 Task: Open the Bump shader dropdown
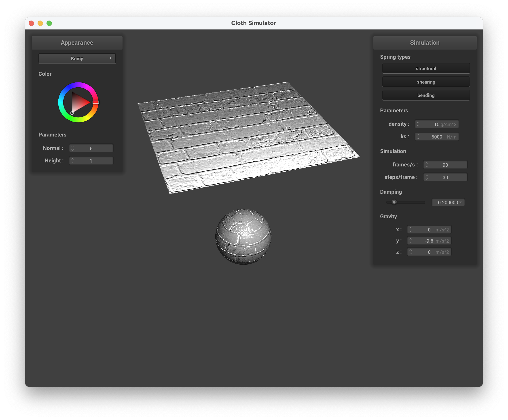[x=77, y=59]
